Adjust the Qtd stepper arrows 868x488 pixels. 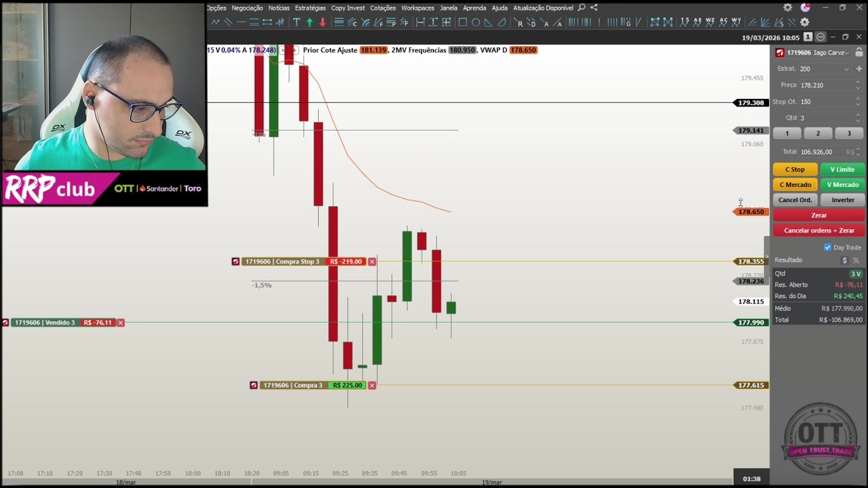point(858,118)
